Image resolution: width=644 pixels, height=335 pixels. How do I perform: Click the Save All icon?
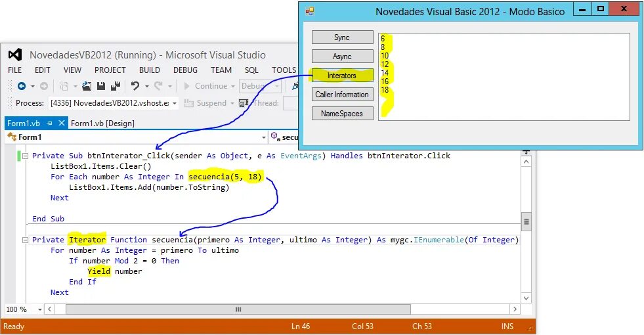[x=116, y=86]
